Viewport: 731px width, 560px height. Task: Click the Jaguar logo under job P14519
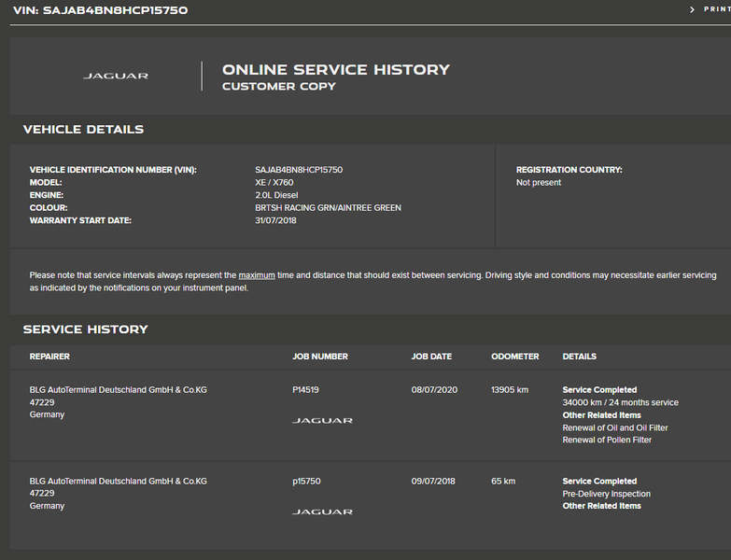click(x=322, y=421)
